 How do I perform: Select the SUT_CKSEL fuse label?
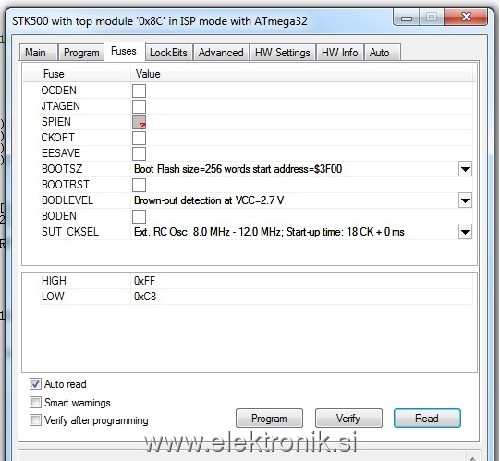pos(70,232)
